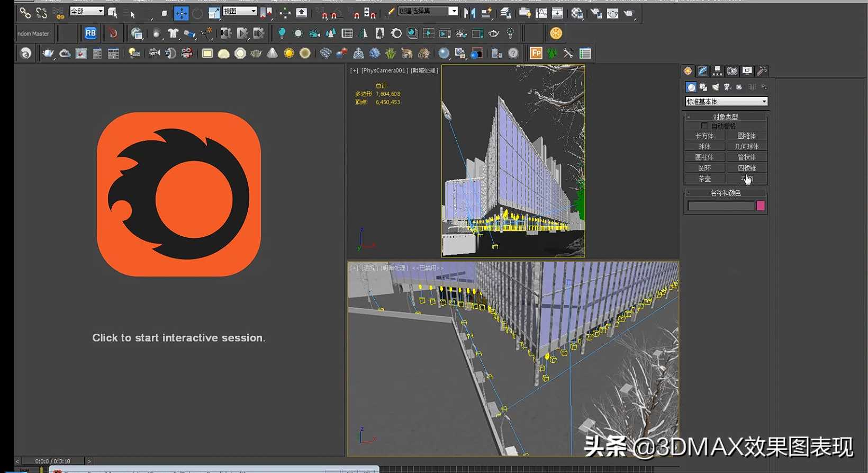The image size is (868, 473).
Task: Click the Select Object arrow cursor tool
Action: tap(112, 13)
